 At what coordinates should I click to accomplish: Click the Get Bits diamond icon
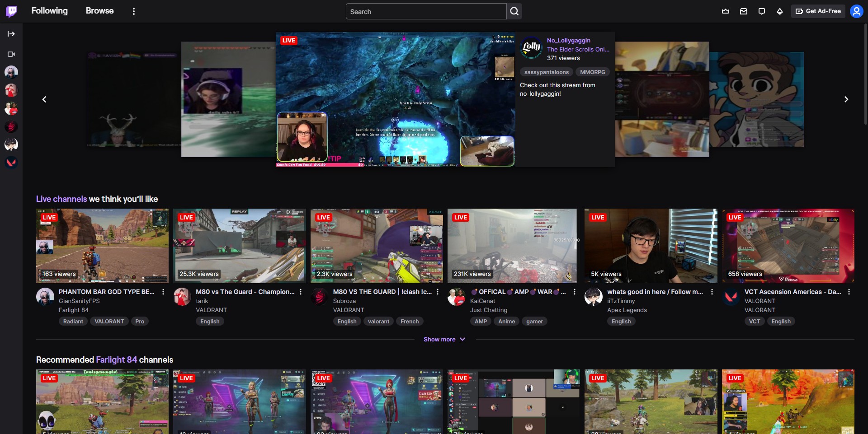pos(780,11)
